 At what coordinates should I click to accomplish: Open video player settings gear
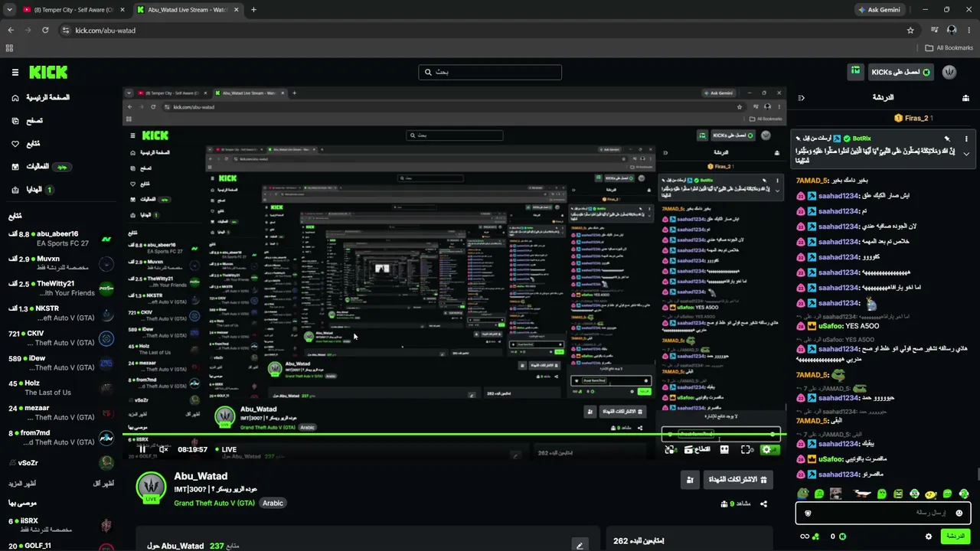point(766,450)
